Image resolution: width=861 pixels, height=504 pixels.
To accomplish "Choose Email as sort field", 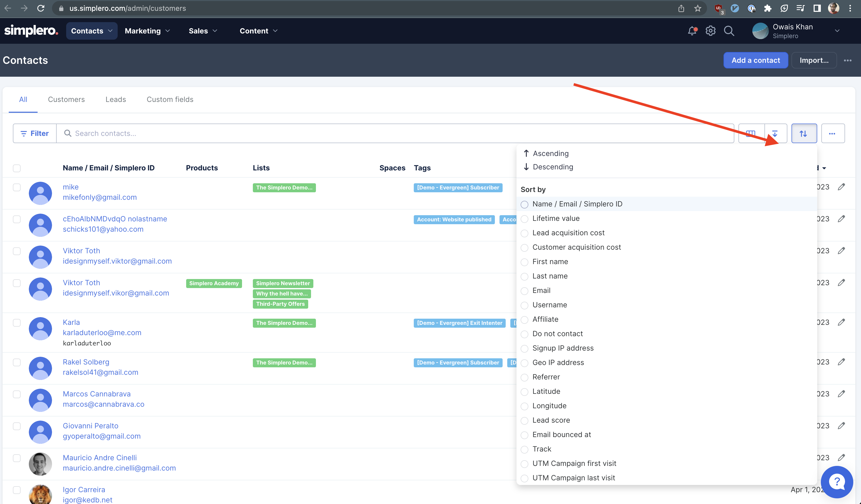I will (535, 291).
